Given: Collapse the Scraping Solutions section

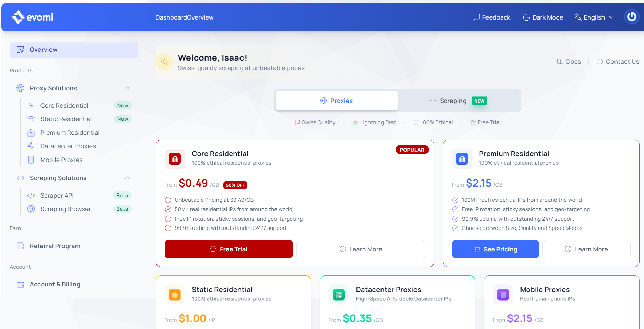Looking at the screenshot, I should [x=127, y=178].
